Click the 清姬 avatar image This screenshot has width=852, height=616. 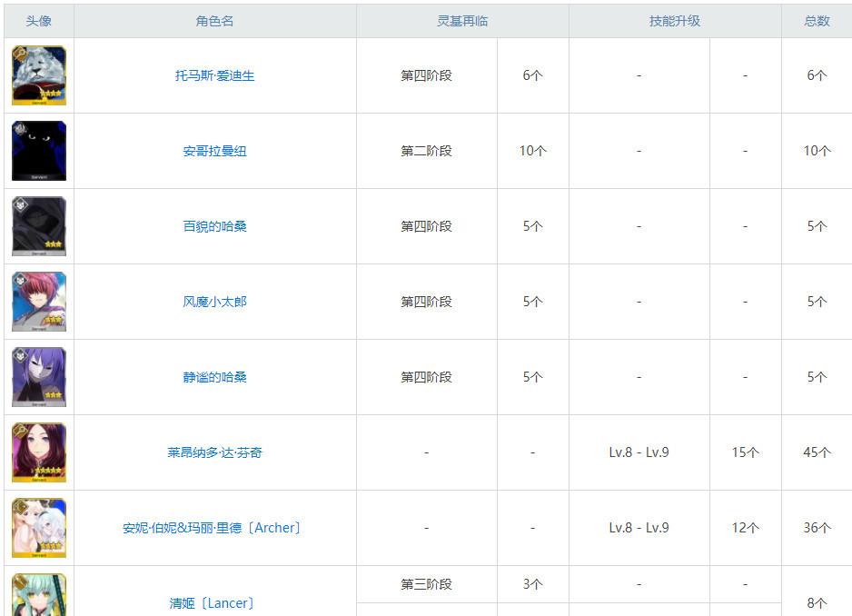(x=38, y=595)
